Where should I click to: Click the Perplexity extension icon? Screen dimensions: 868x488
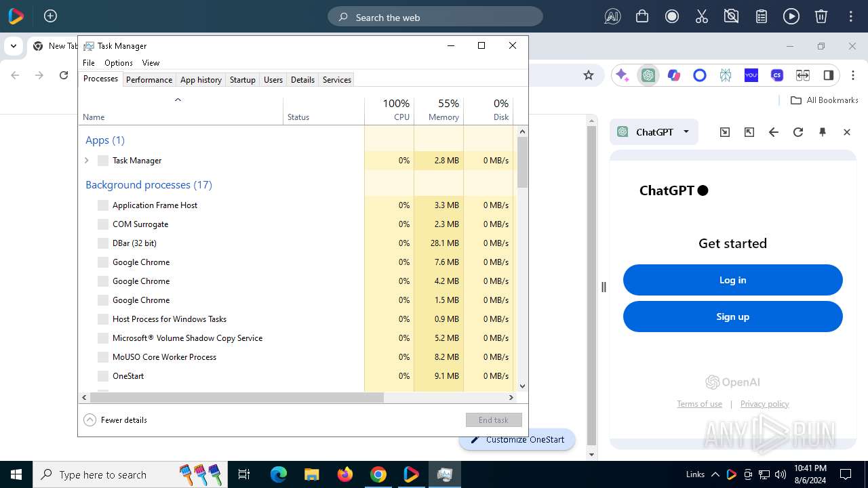pyautogui.click(x=726, y=75)
